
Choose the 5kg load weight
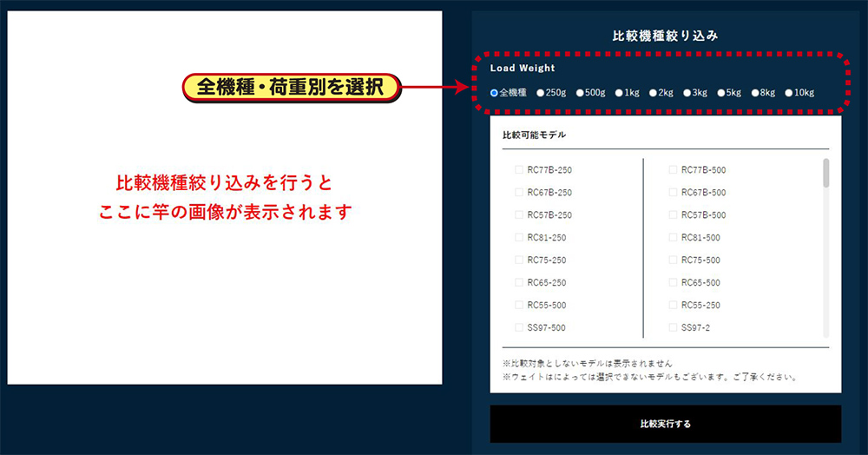[x=720, y=93]
